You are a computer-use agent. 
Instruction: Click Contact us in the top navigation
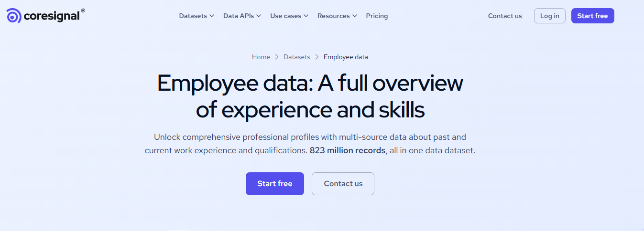pyautogui.click(x=505, y=16)
